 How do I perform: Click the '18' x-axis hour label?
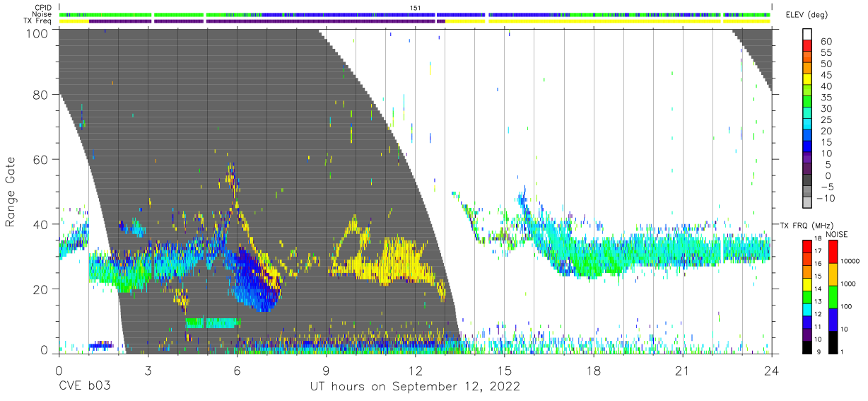coord(594,370)
